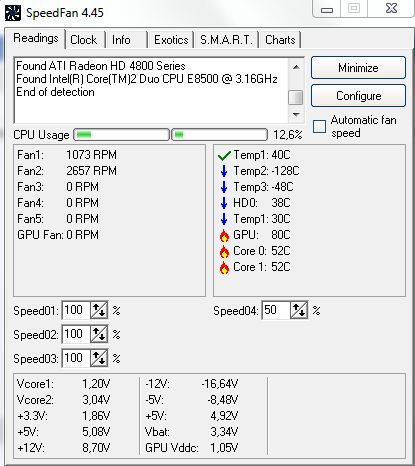
Task: Click the log box scroll up arrow
Action: [296, 67]
